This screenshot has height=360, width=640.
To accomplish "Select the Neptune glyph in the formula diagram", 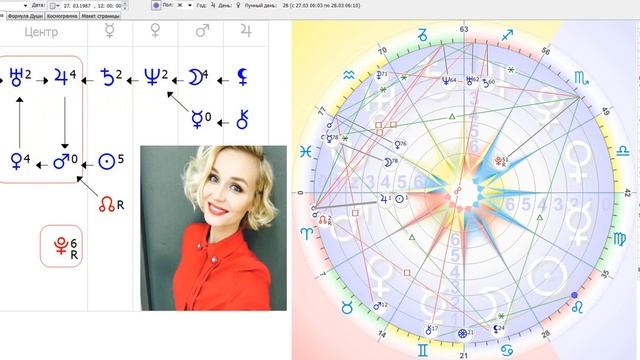I will pos(152,77).
